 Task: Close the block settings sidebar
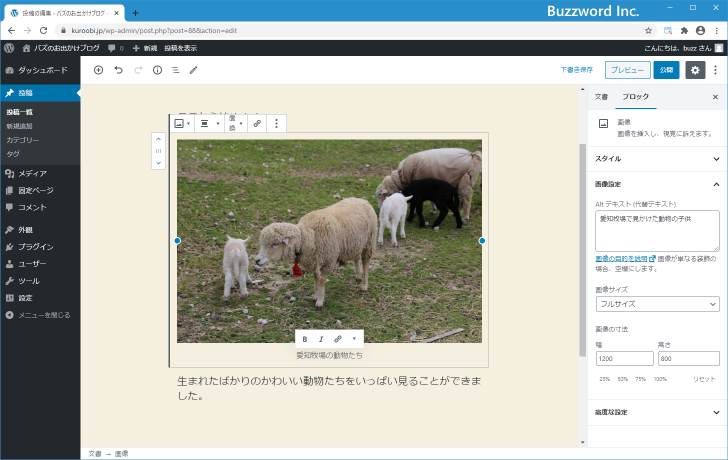715,97
